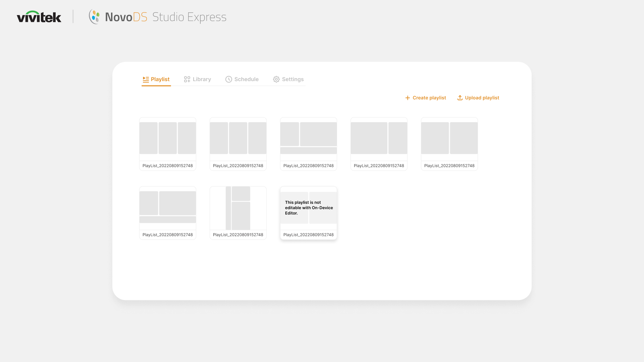The width and height of the screenshot is (644, 362).
Task: Open the Schedule tab
Action: coord(246,79)
